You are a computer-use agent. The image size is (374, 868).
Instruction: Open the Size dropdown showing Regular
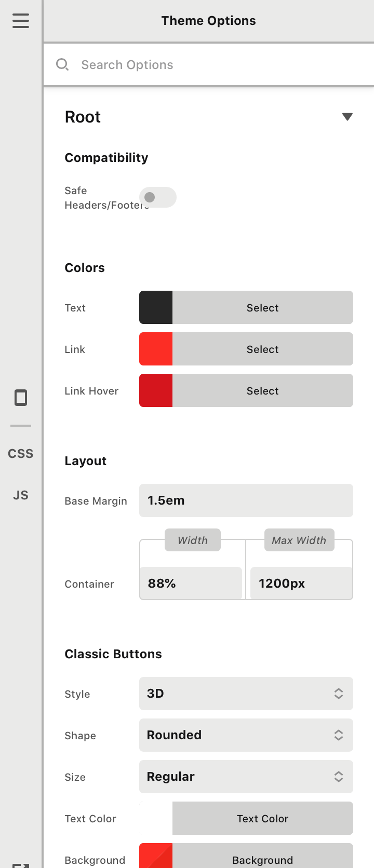point(246,777)
